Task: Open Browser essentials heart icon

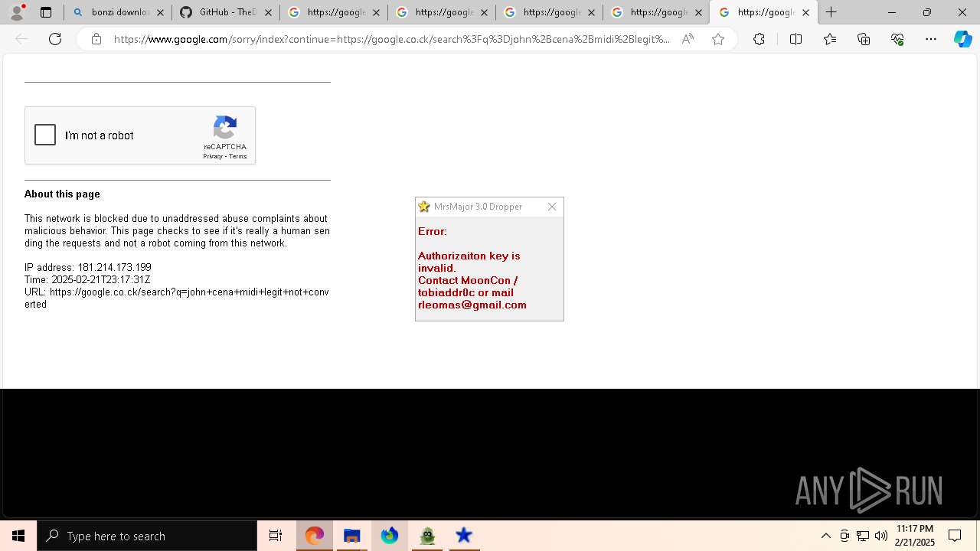Action: [x=897, y=39]
